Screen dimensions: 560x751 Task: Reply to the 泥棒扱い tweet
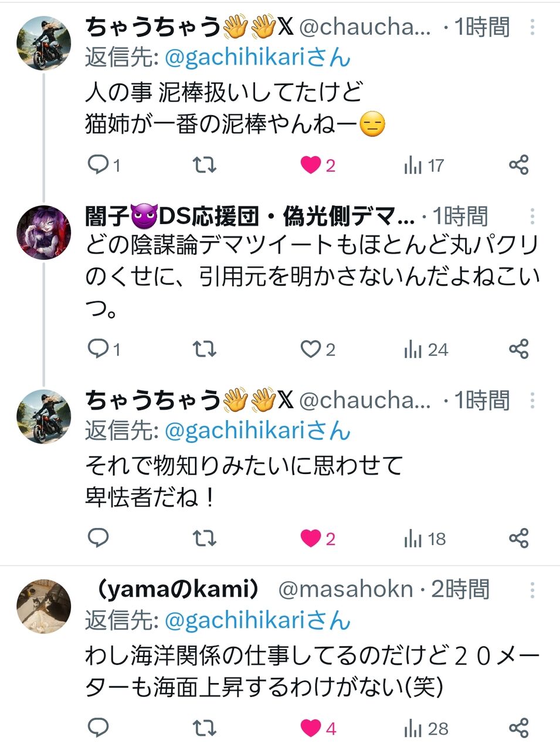pyautogui.click(x=98, y=165)
